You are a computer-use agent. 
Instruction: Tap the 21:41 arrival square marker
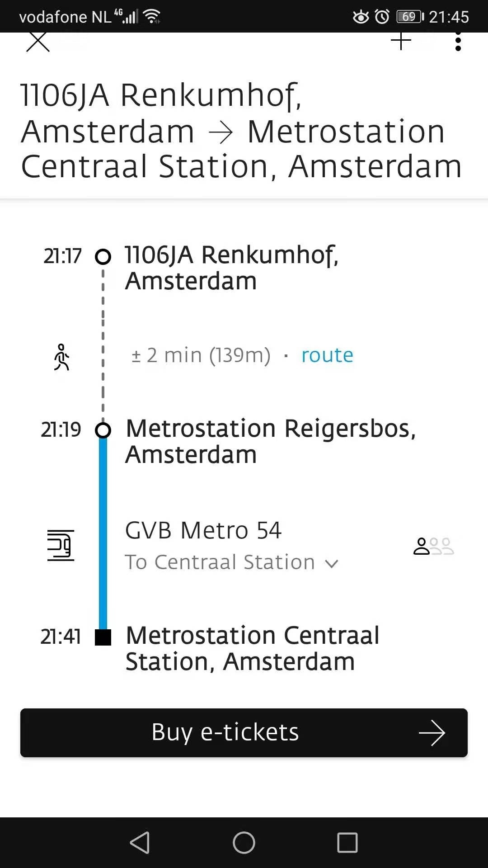103,637
